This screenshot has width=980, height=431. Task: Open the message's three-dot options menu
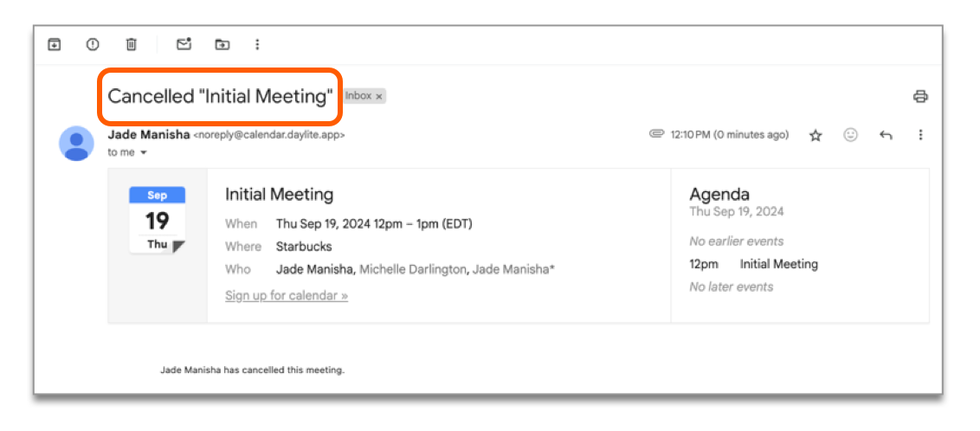tap(920, 135)
